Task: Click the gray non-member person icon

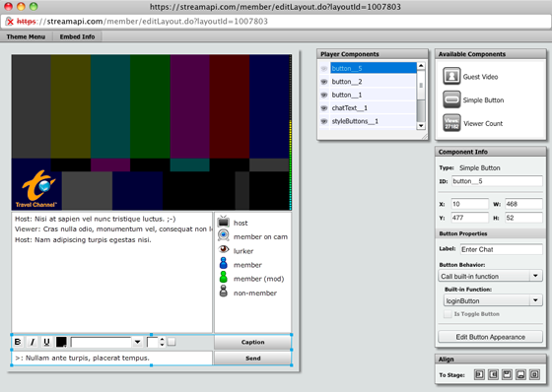Action: coord(223,291)
